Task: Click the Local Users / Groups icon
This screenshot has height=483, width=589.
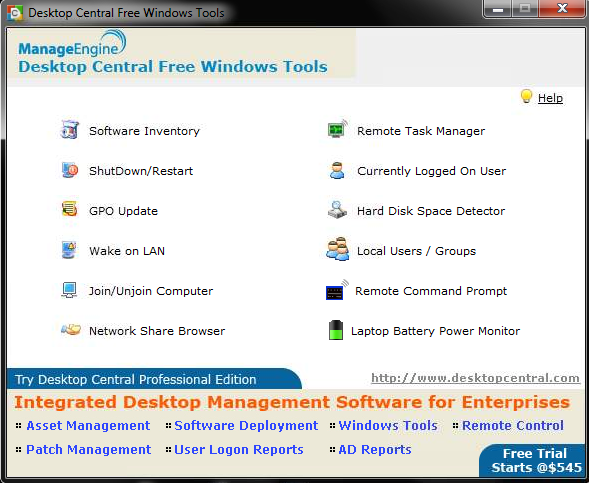Action: click(337, 249)
